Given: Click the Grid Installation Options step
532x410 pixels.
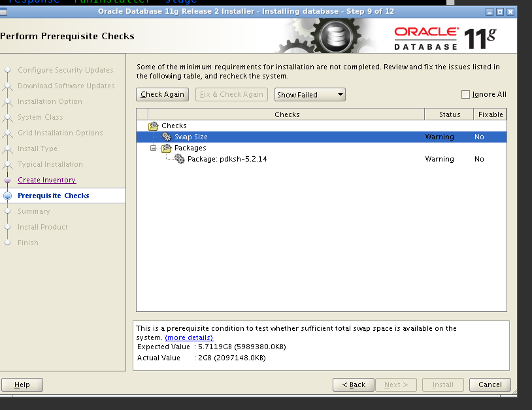Looking at the screenshot, I should (x=60, y=133).
